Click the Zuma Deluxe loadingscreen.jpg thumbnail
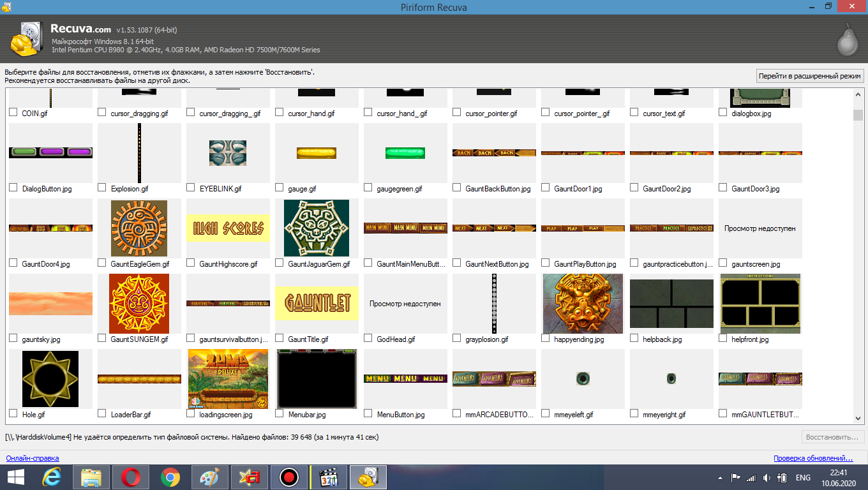This screenshot has height=490, width=868. (x=228, y=379)
